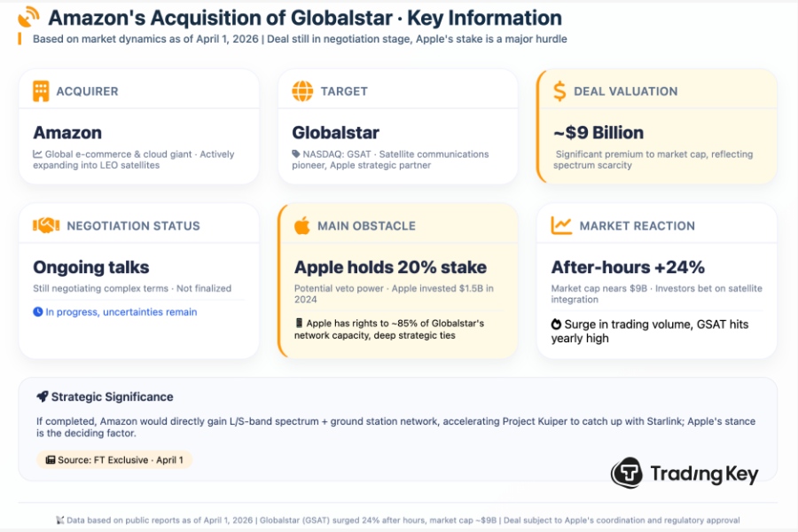Click the TradingKey logo icon
Viewport: 798px width, 532px height.
click(627, 473)
